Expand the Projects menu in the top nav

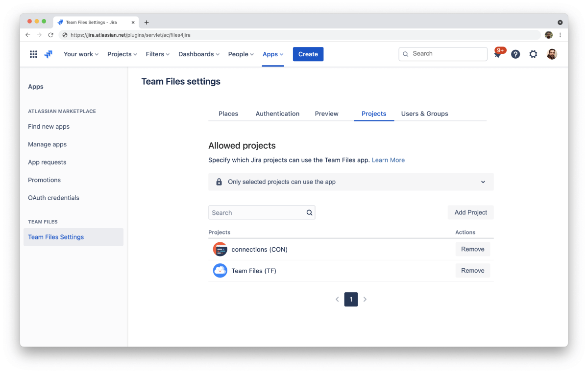point(122,54)
